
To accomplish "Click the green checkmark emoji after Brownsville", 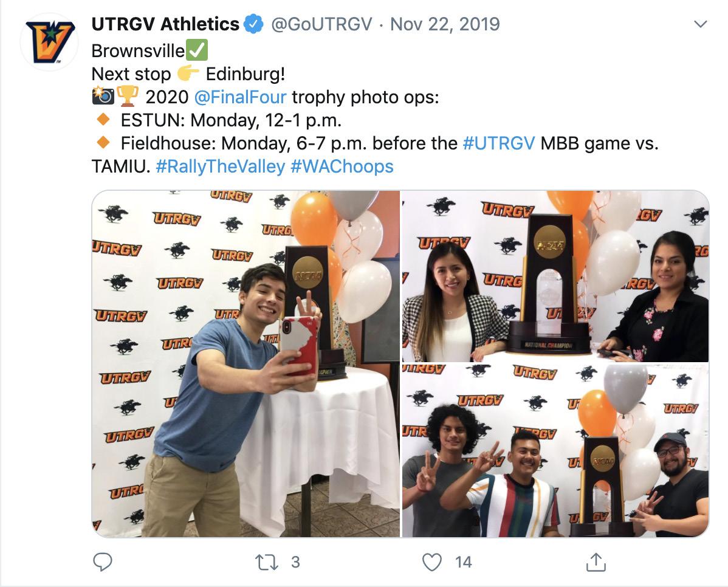I will pyautogui.click(x=197, y=50).
